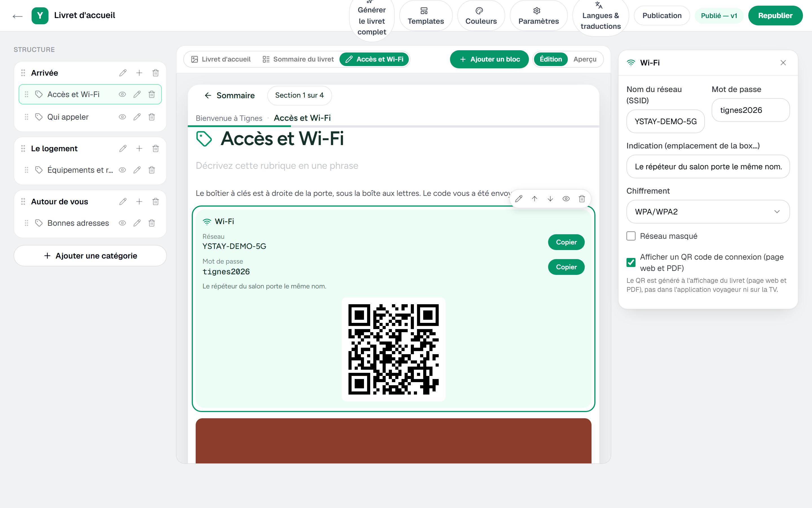
Task: Toggle visibility of Qui appeler item
Action: 122,117
